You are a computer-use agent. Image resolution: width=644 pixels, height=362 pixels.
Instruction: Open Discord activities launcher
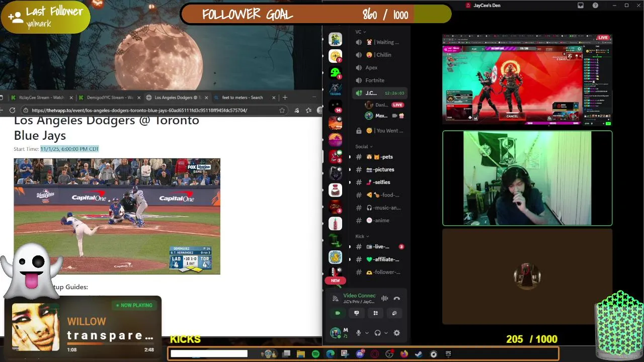(375, 313)
